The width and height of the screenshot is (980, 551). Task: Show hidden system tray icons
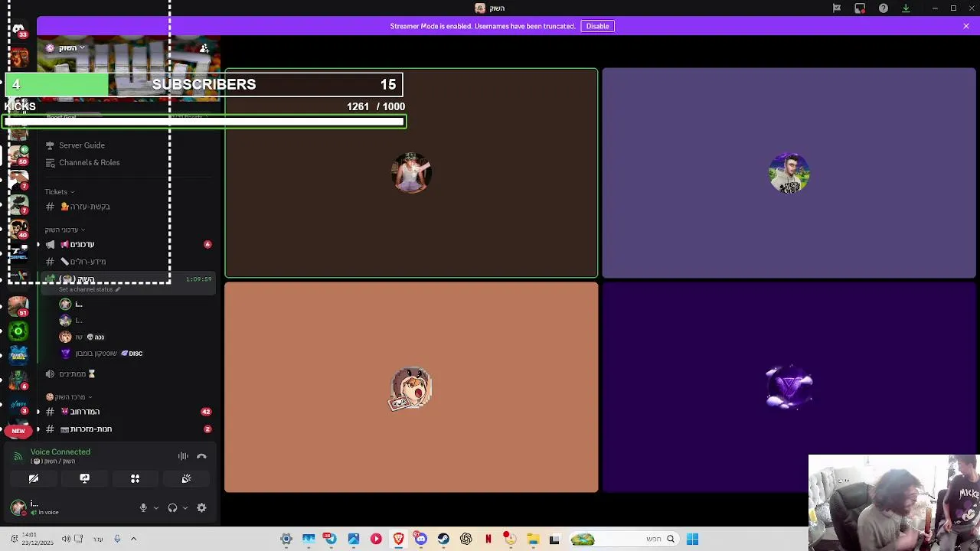[x=133, y=539]
